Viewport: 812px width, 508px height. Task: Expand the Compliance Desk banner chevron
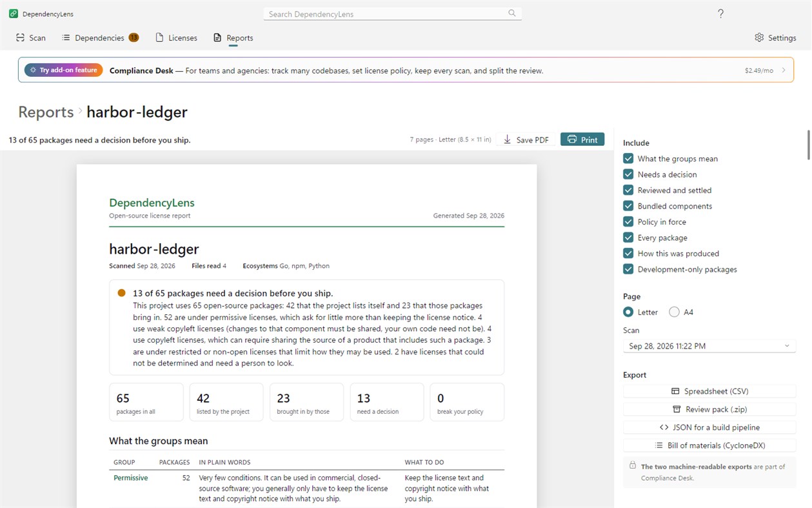(x=784, y=70)
